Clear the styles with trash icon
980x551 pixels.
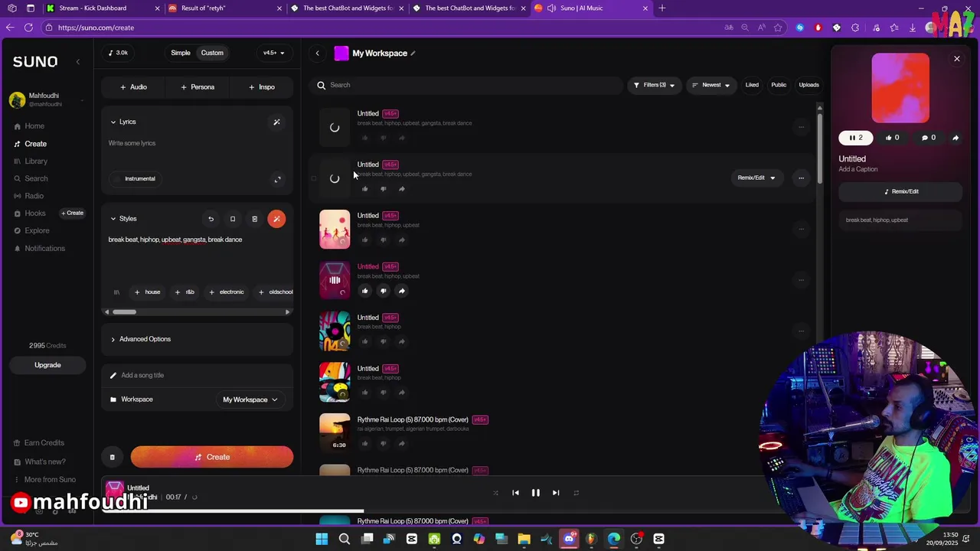coord(254,219)
